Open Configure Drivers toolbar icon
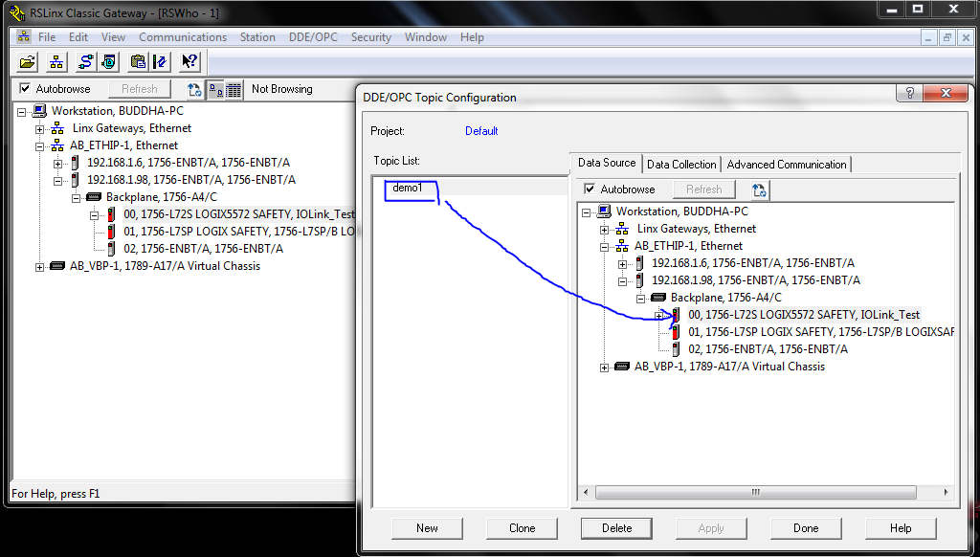 85,62
